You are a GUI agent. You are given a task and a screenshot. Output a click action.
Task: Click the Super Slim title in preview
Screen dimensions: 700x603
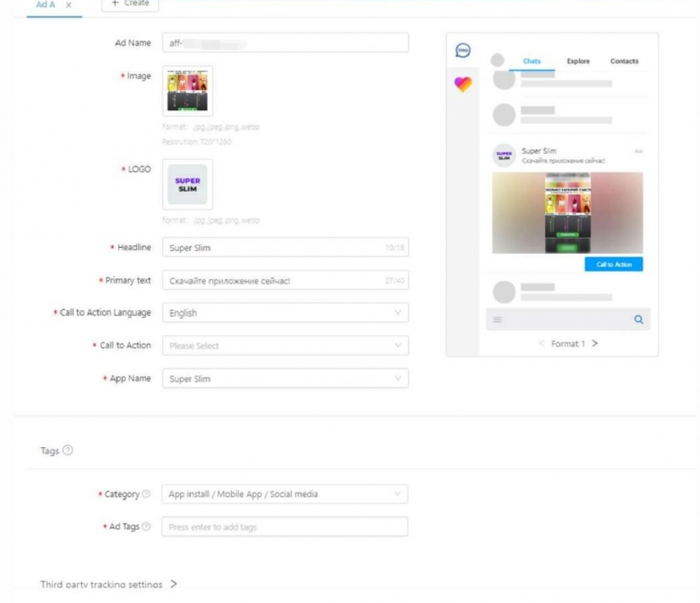pos(539,151)
